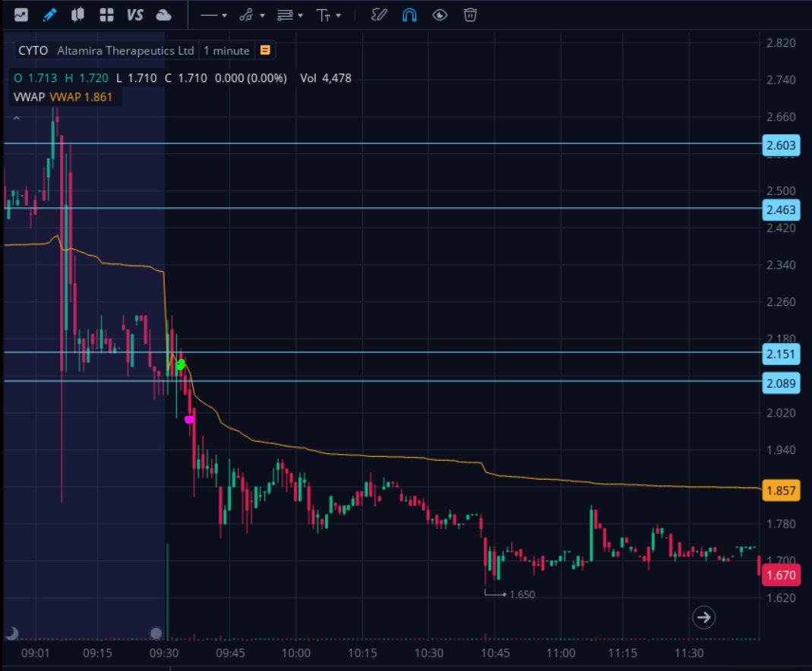Click the 0.000 (0.00%) change value
Image resolution: width=812 pixels, height=671 pixels.
click(x=251, y=78)
